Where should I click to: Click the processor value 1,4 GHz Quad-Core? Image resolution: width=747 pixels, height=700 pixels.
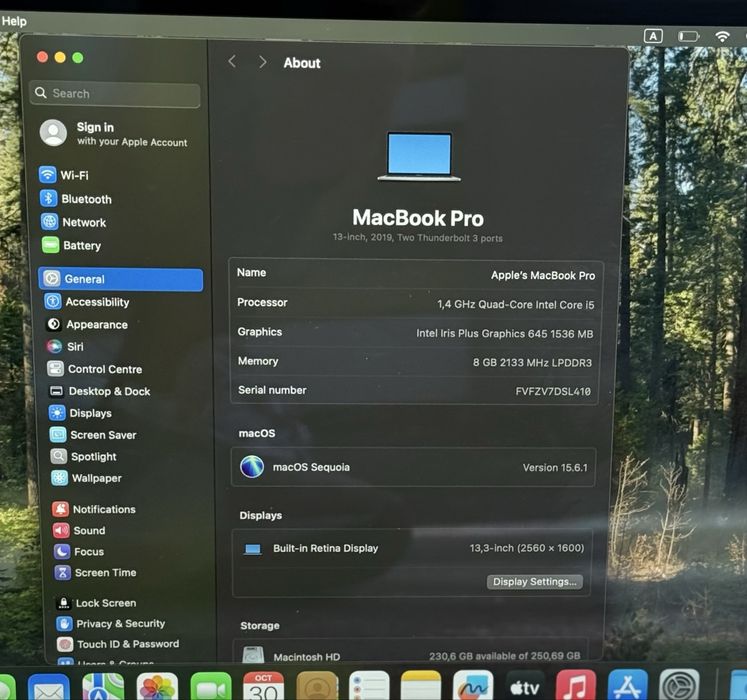click(516, 304)
